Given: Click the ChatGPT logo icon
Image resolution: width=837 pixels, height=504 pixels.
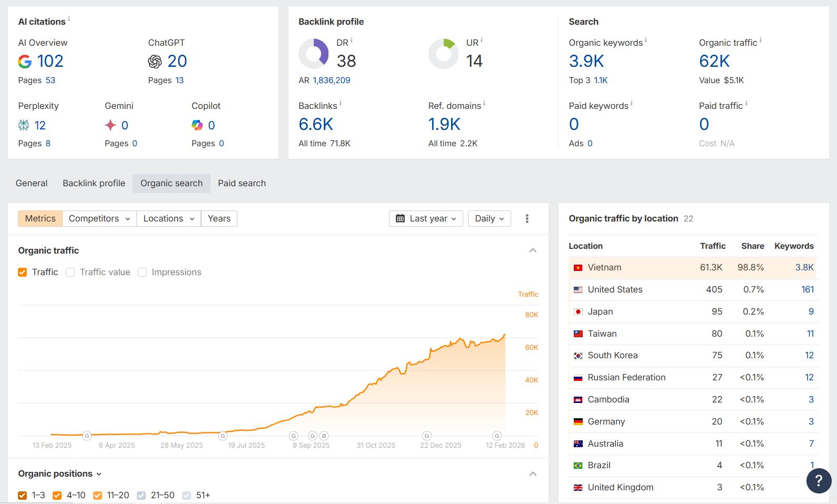Looking at the screenshot, I should tap(155, 62).
